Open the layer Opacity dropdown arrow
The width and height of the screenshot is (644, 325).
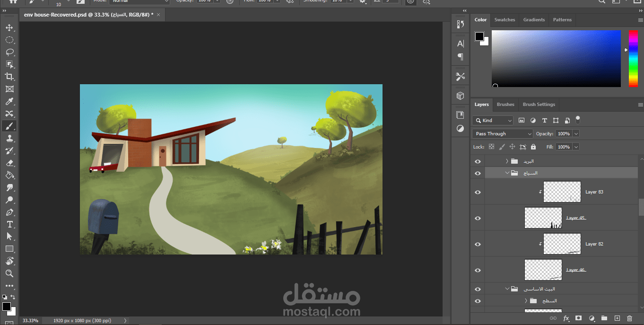(575, 134)
